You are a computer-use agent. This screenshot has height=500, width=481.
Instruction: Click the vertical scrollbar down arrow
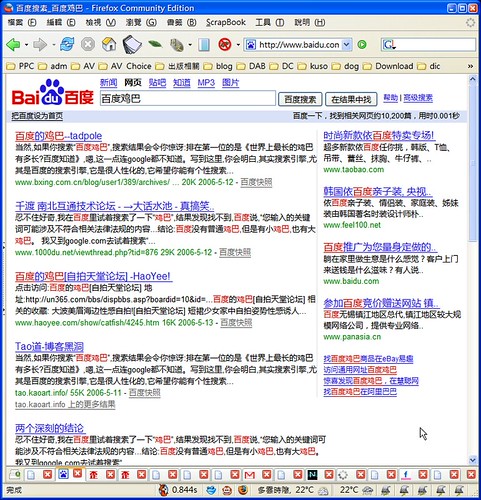click(x=472, y=460)
